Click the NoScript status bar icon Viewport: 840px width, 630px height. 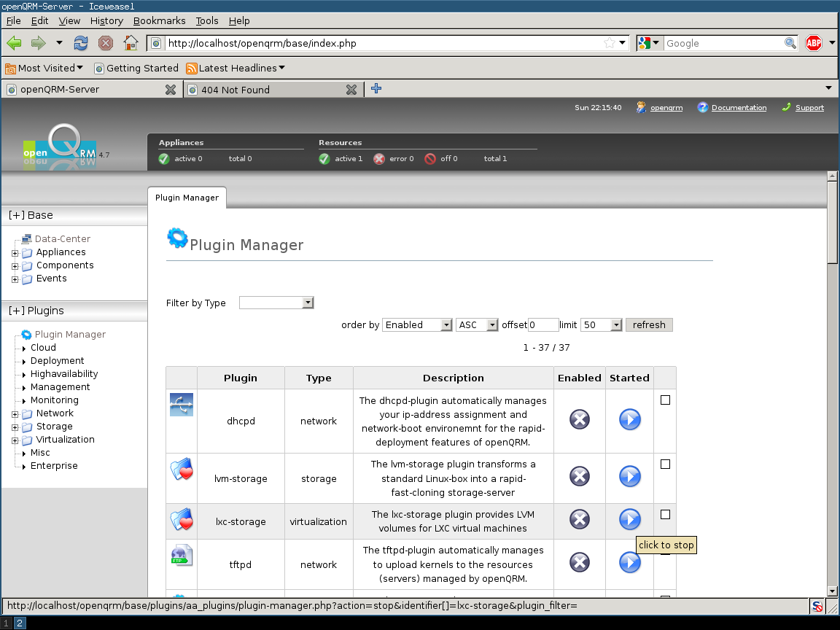click(817, 607)
